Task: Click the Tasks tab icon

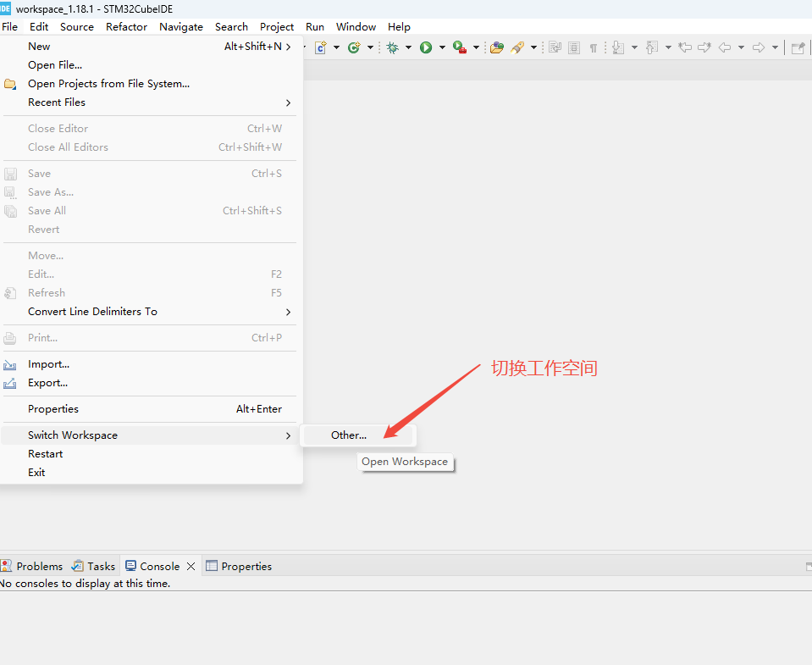Action: (78, 566)
